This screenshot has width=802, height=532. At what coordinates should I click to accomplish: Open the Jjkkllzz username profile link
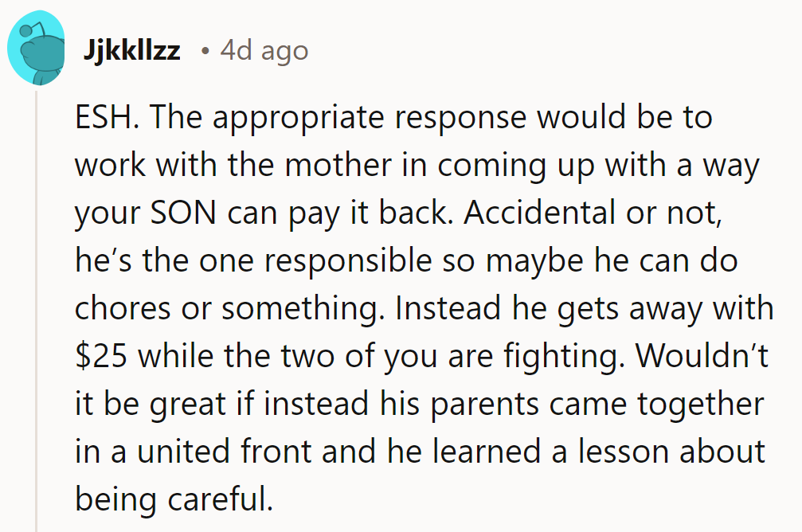point(131,52)
